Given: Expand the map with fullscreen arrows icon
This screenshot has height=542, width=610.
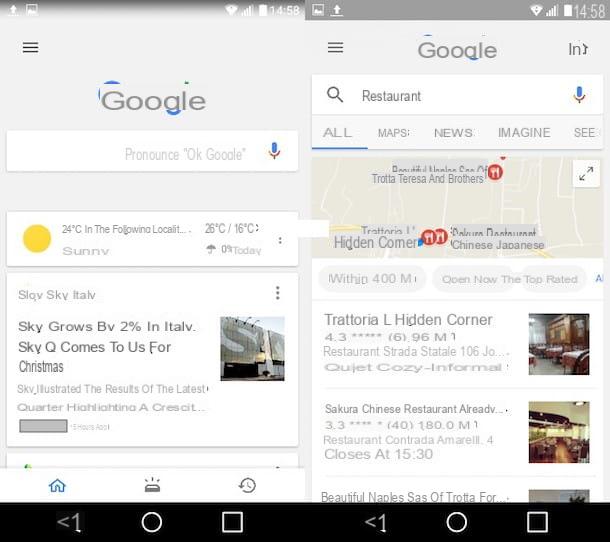Looking at the screenshot, I should point(586,174).
